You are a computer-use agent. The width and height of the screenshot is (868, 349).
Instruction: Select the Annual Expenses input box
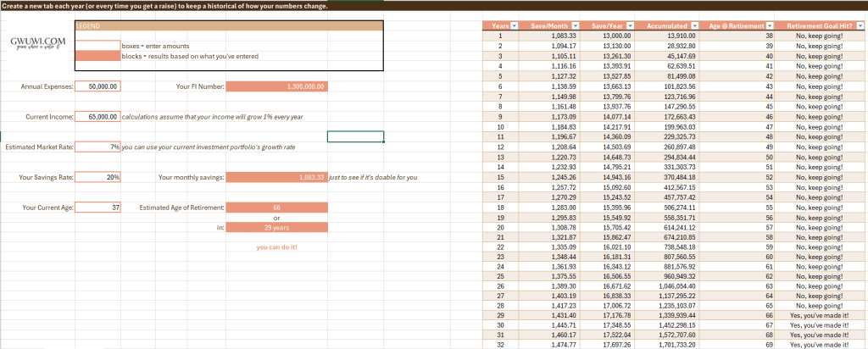pyautogui.click(x=97, y=86)
